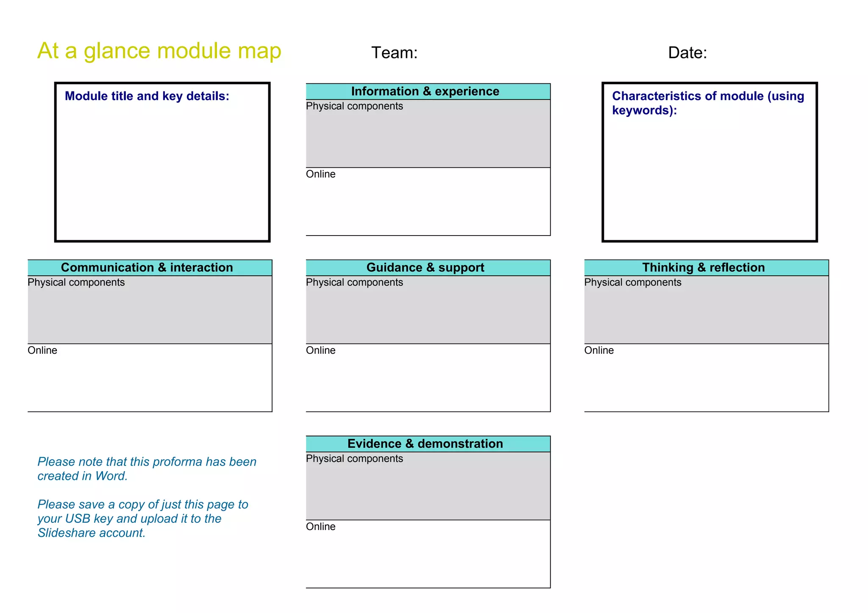The image size is (868, 613).
Task: Click Physical components cell under Guidance & support
Action: [x=428, y=312]
